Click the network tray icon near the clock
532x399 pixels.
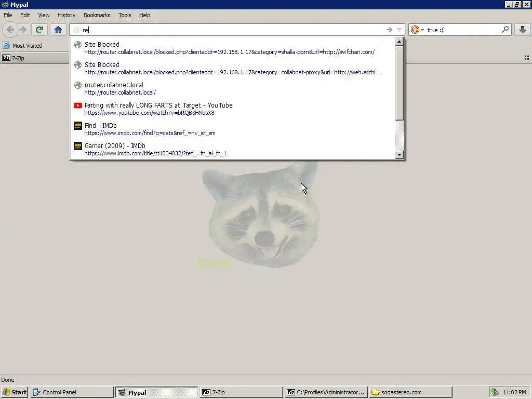[x=495, y=392]
